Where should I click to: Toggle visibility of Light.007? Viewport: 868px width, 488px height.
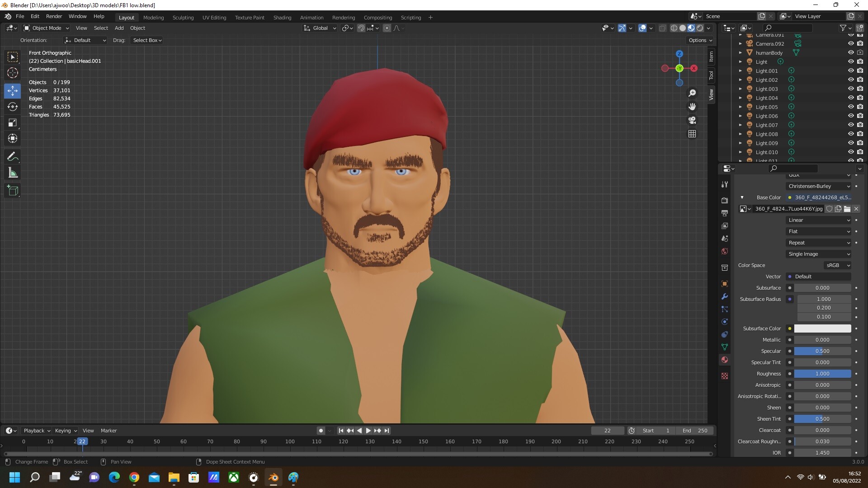click(x=851, y=125)
